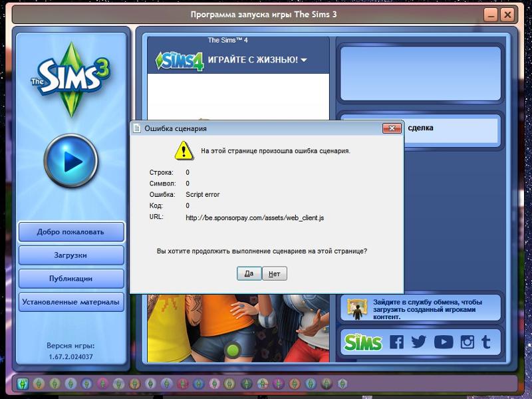The height and width of the screenshot is (399, 532).
Task: Expand the ИГРАЙТЕ С ЖИЗНЬЮ! dropdown arrow
Action: tap(304, 60)
